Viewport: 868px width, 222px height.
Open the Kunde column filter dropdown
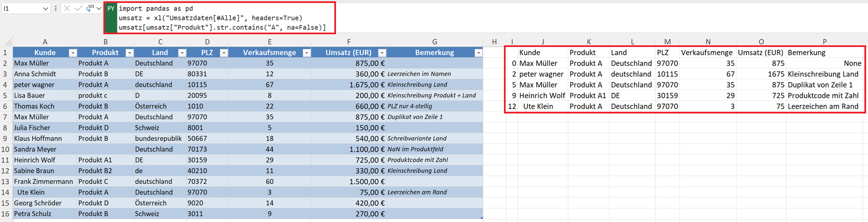[72, 53]
